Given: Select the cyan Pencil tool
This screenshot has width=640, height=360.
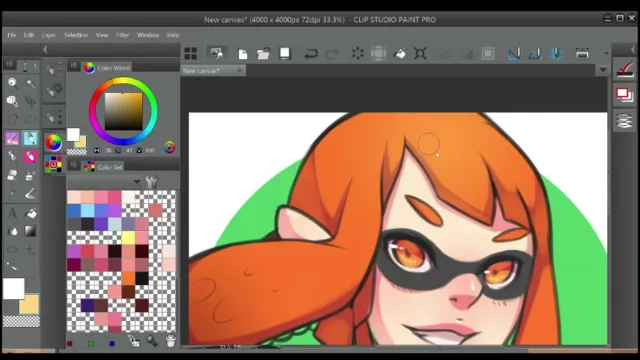Looking at the screenshot, I should pyautogui.click(x=30, y=138).
